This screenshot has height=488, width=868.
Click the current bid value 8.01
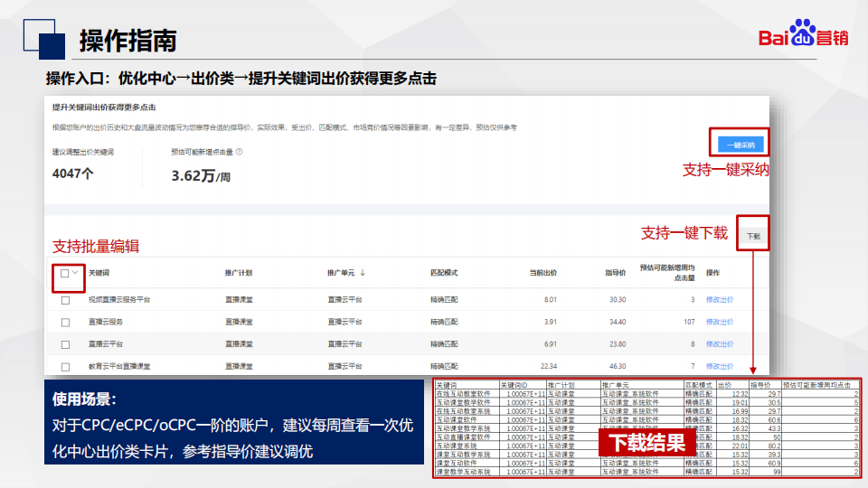click(551, 299)
